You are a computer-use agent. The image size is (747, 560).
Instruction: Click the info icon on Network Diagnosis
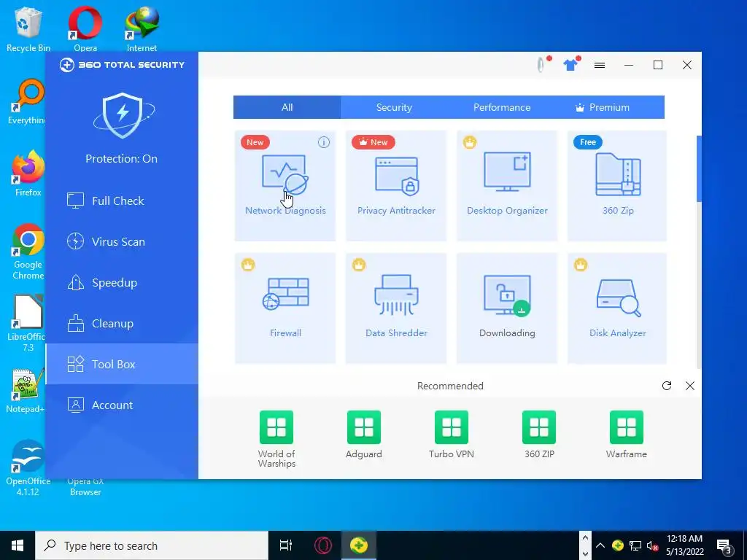point(323,142)
